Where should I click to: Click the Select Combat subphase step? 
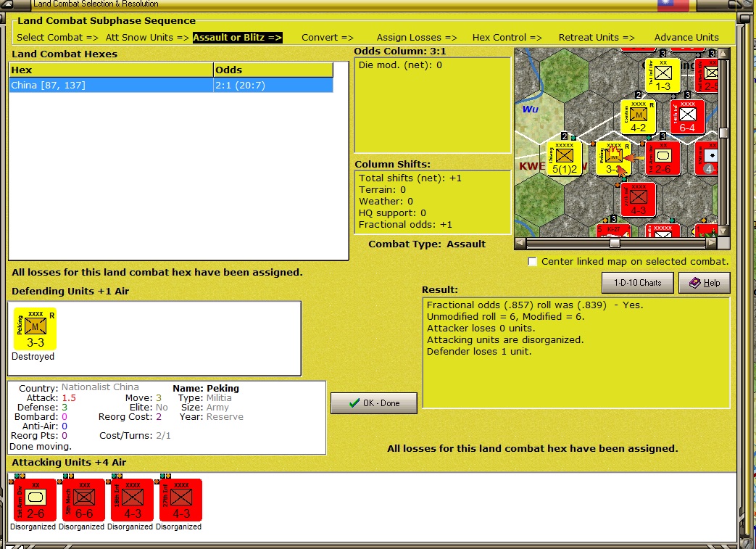click(x=57, y=37)
